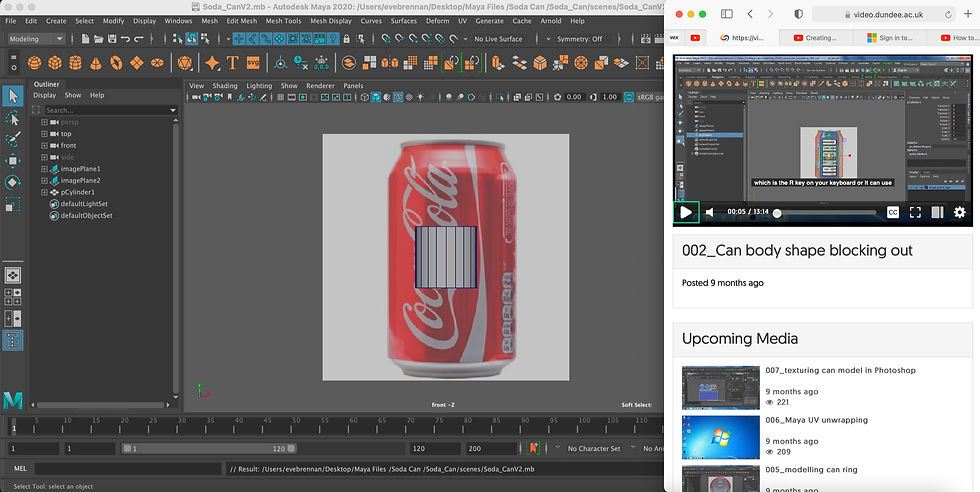Toggle closed captions CC on video
Image resolution: width=980 pixels, height=492 pixels.
892,213
